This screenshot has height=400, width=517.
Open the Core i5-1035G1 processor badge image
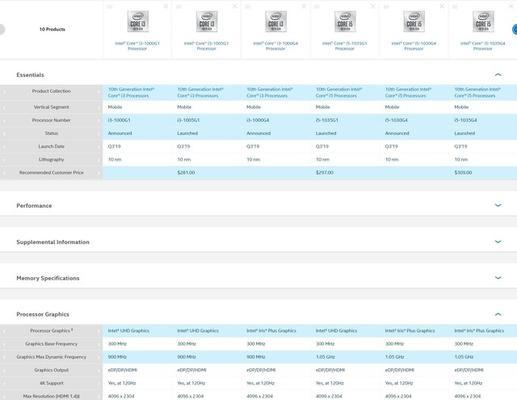pos(345,21)
